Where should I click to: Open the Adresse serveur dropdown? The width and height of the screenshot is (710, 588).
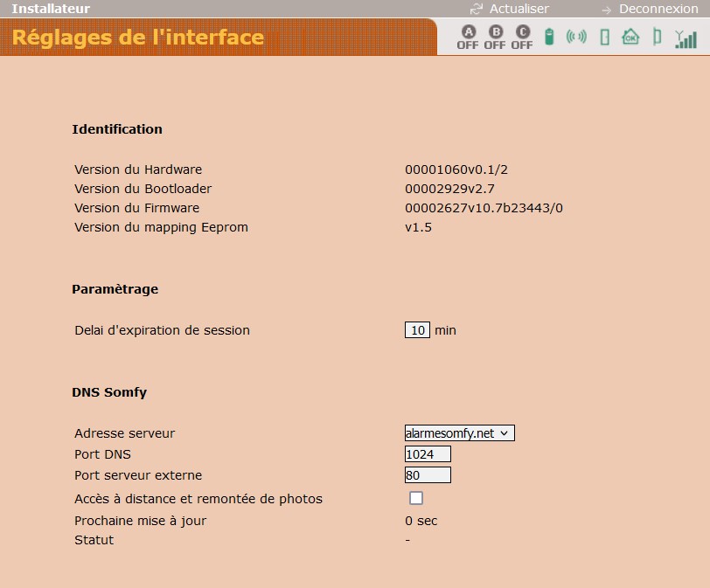click(x=459, y=432)
